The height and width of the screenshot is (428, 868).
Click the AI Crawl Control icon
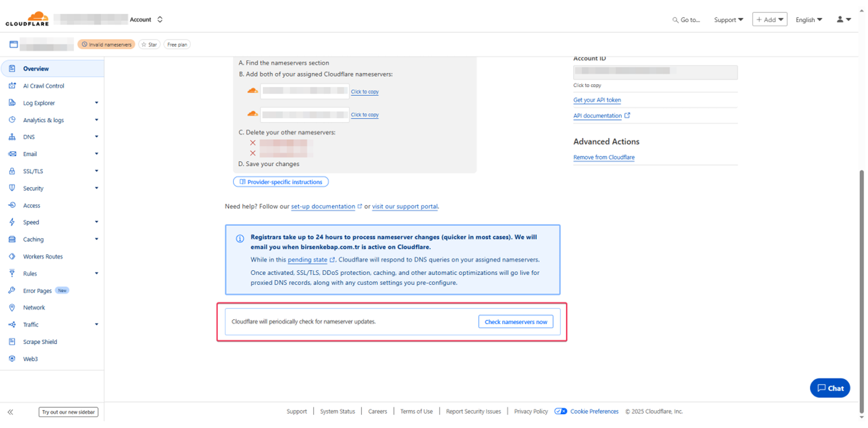click(x=12, y=85)
